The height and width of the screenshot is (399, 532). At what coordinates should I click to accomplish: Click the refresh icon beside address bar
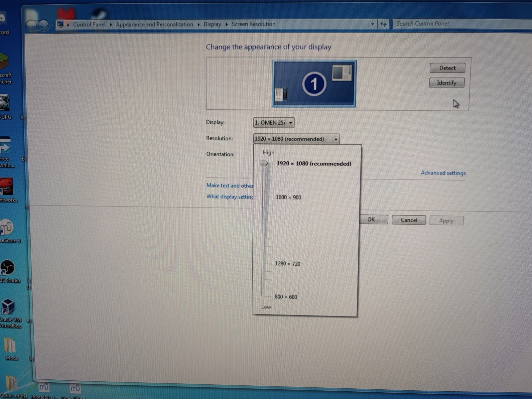tap(383, 24)
